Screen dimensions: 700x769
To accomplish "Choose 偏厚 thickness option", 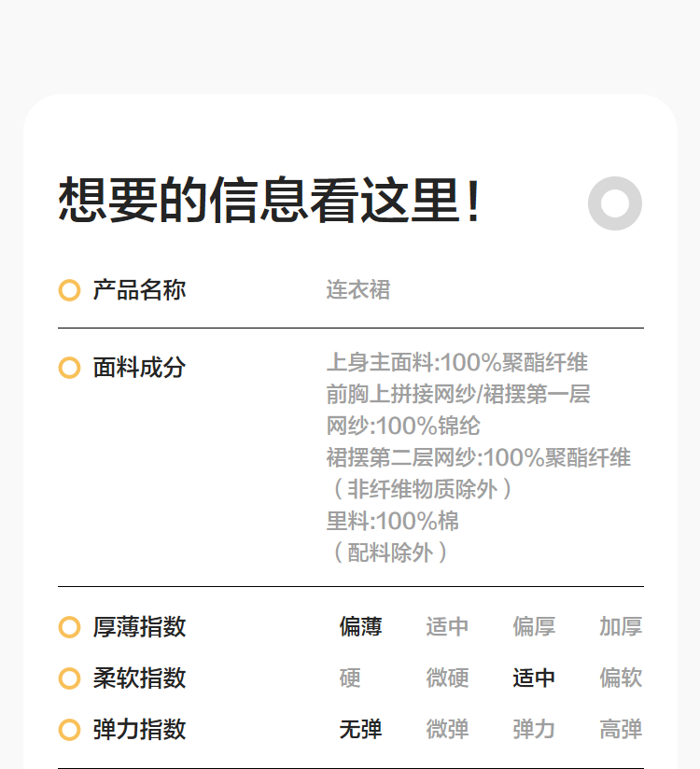I will click(534, 627).
